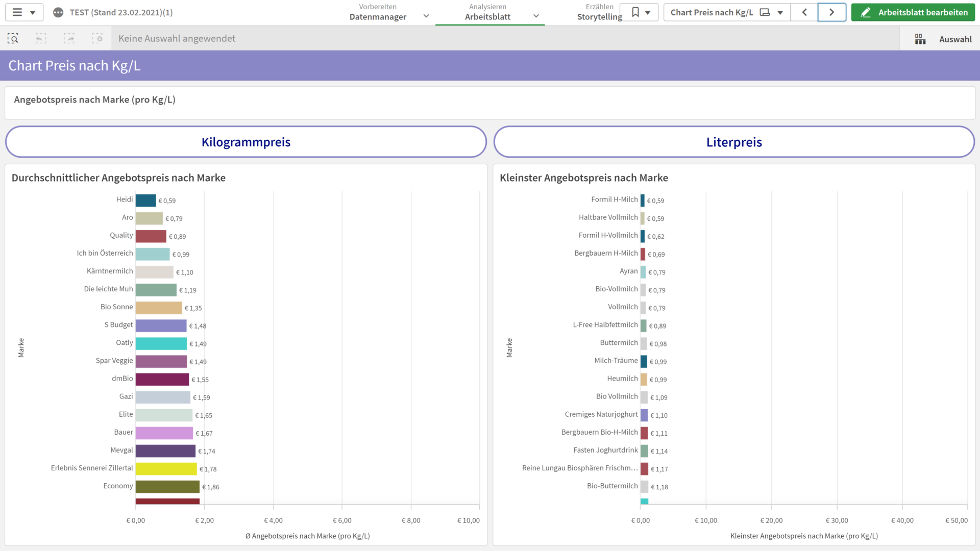The image size is (980, 551).
Task: Click the Aro brand label
Action: tap(128, 217)
